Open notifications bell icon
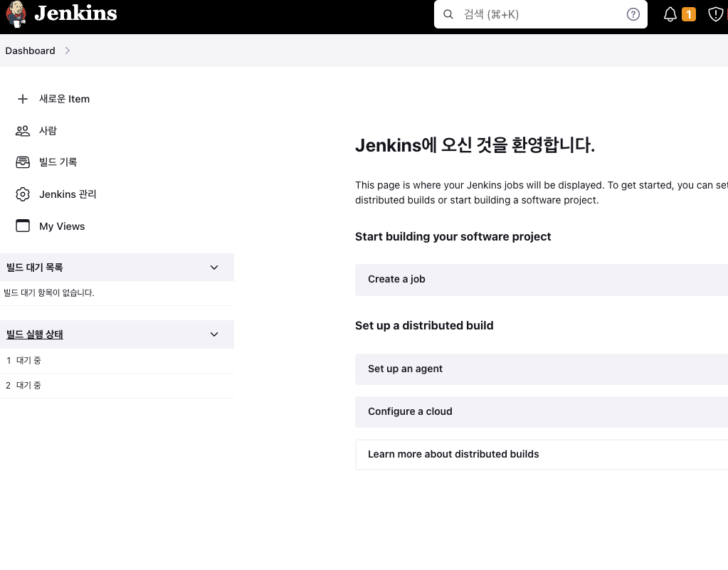This screenshot has width=728, height=570. coord(670,14)
